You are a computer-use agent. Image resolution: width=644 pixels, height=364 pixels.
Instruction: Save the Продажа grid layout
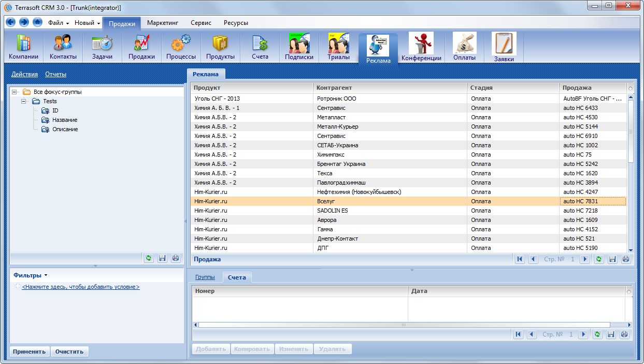click(x=612, y=259)
